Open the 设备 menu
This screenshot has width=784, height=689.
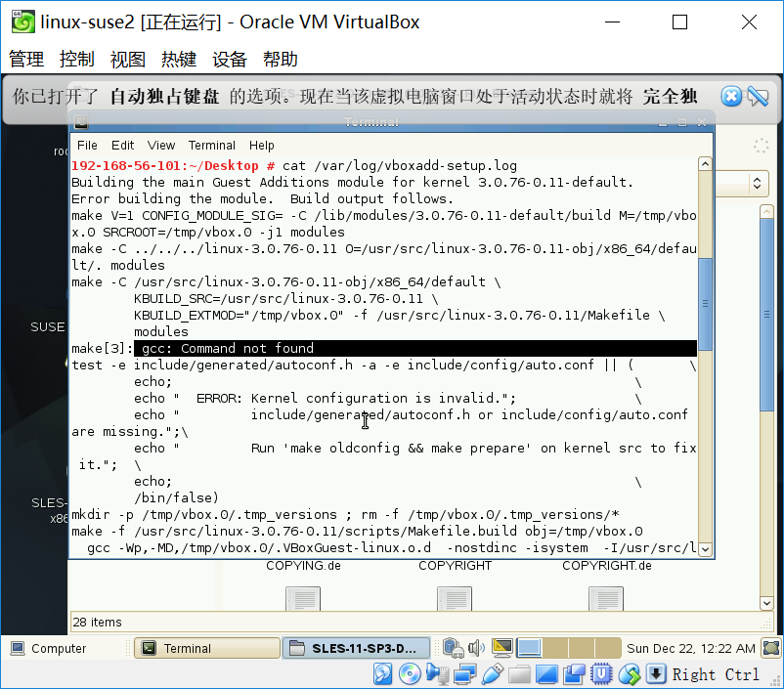[230, 59]
